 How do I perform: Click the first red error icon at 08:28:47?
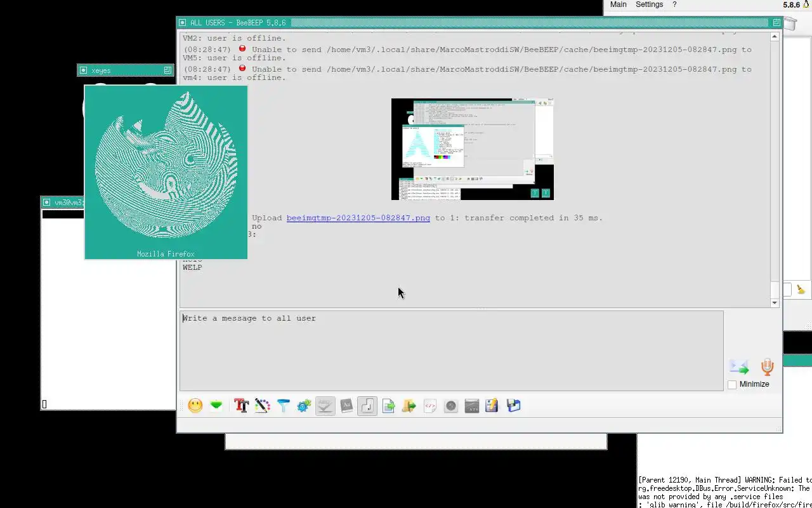pos(242,49)
